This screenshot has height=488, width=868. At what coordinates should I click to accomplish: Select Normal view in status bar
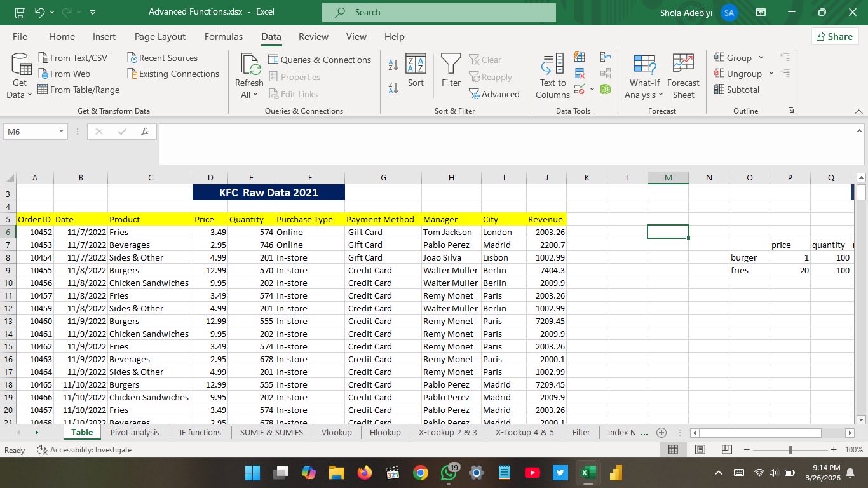(x=674, y=450)
